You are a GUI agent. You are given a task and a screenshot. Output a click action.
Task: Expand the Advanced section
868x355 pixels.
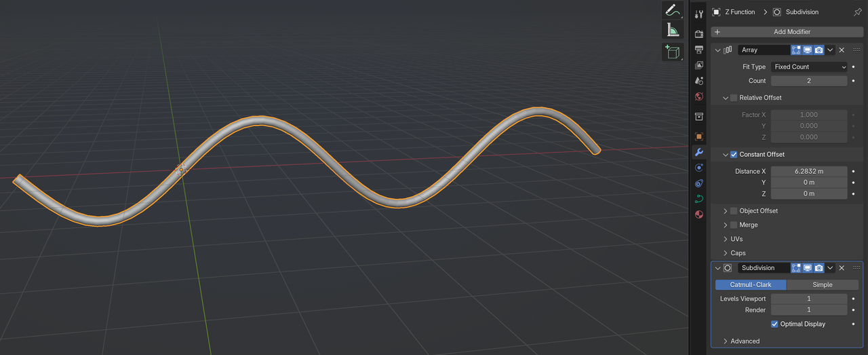(725, 341)
